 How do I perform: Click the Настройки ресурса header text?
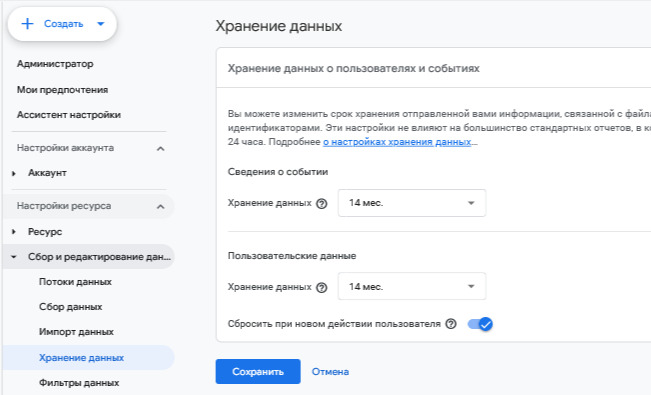[64, 206]
